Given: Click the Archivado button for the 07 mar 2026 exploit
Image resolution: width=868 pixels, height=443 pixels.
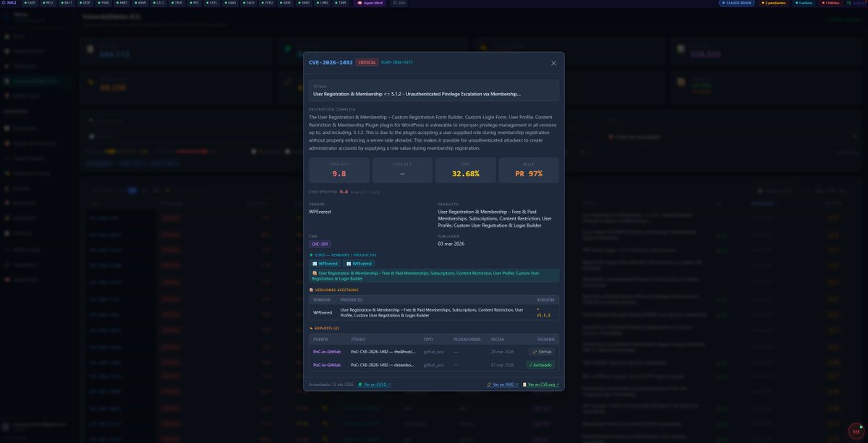Looking at the screenshot, I should [x=540, y=365].
